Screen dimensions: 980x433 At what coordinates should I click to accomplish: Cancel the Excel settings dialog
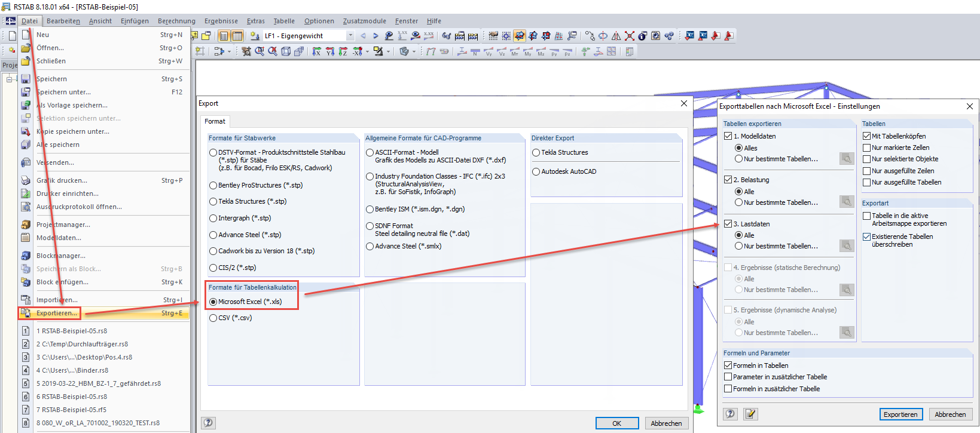click(950, 414)
